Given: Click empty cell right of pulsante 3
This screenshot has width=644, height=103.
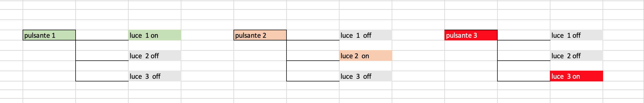Looking at the screenshot, I should [x=524, y=35].
